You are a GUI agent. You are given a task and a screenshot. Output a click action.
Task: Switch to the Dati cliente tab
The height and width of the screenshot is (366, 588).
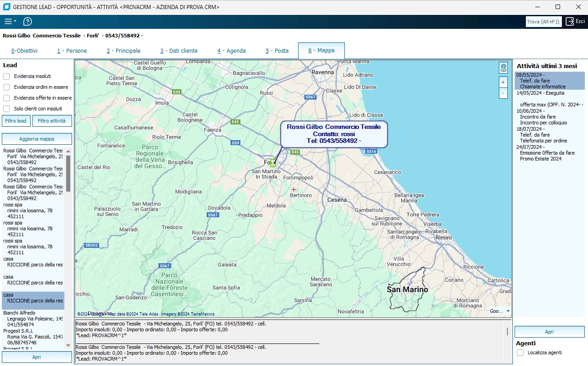tap(179, 51)
